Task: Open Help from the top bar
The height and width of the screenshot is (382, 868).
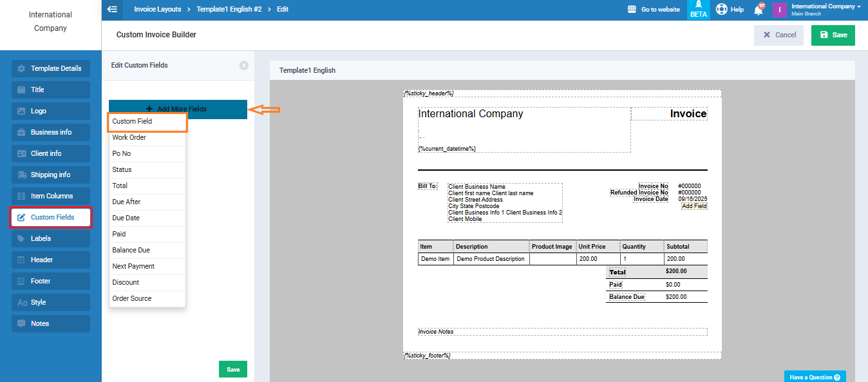Action: click(730, 10)
